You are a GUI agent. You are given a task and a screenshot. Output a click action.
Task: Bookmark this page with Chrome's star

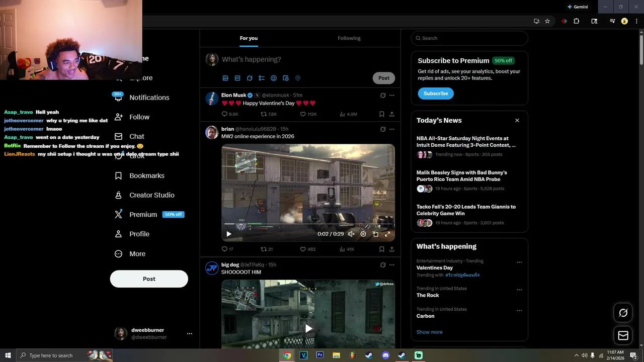click(547, 21)
